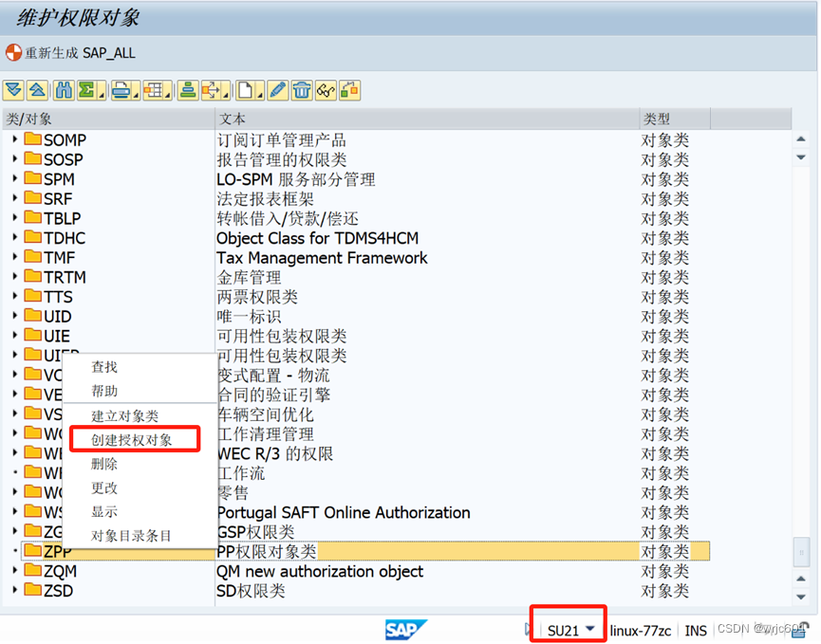The image size is (821, 644).
Task: Click the vertical scrollbar handle beside the ZPP row
Action: tap(801, 552)
